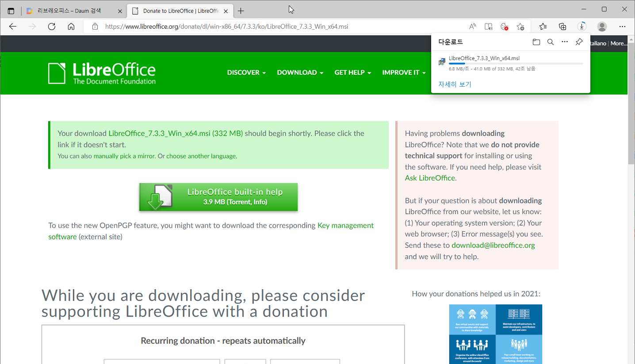
Task: Click 다운로드 panel title
Action: coord(451,42)
